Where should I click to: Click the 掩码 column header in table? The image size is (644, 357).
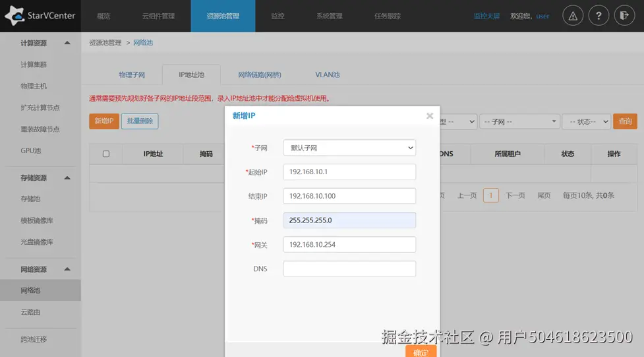pos(206,154)
